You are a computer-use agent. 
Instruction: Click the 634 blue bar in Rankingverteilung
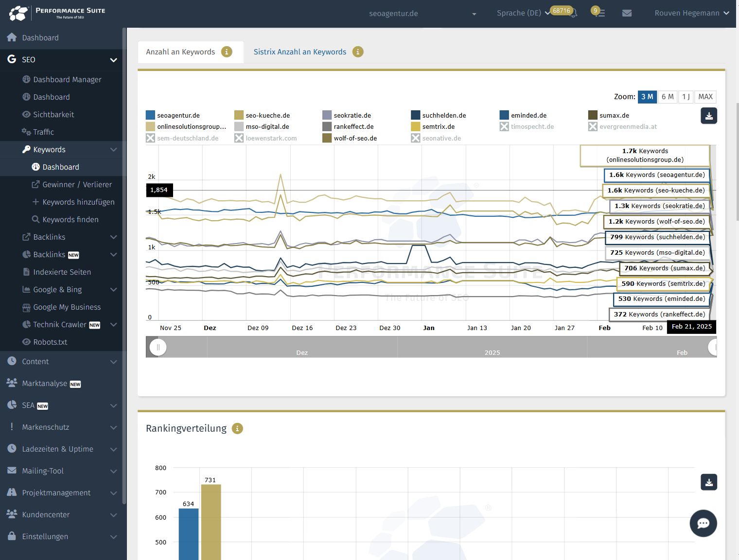coord(189,534)
